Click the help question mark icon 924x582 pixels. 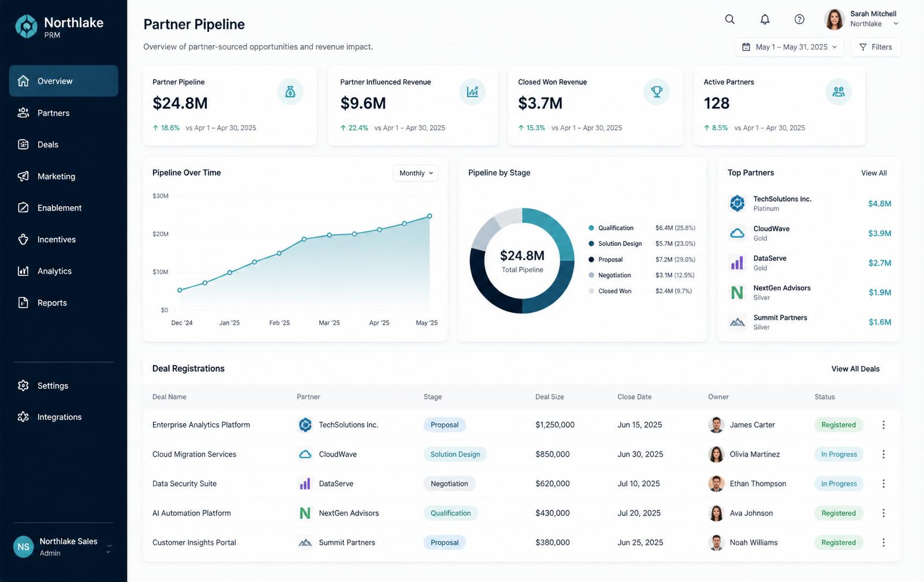pyautogui.click(x=799, y=19)
